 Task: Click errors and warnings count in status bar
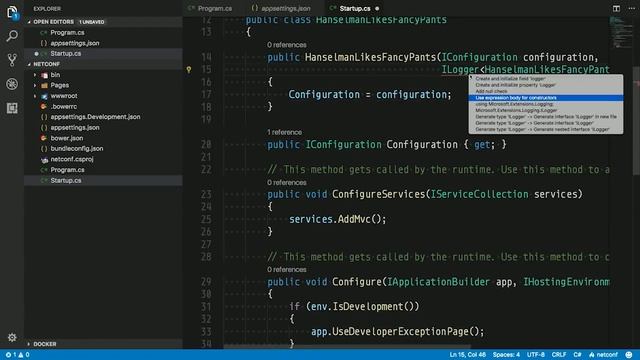[17, 355]
